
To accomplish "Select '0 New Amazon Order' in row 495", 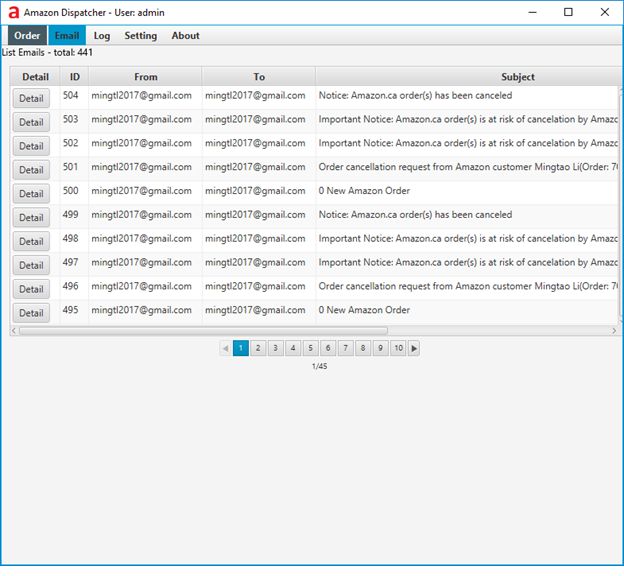I will coord(364,310).
